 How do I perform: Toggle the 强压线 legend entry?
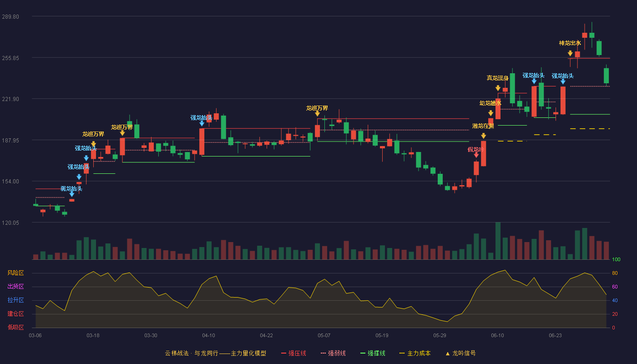point(293,353)
